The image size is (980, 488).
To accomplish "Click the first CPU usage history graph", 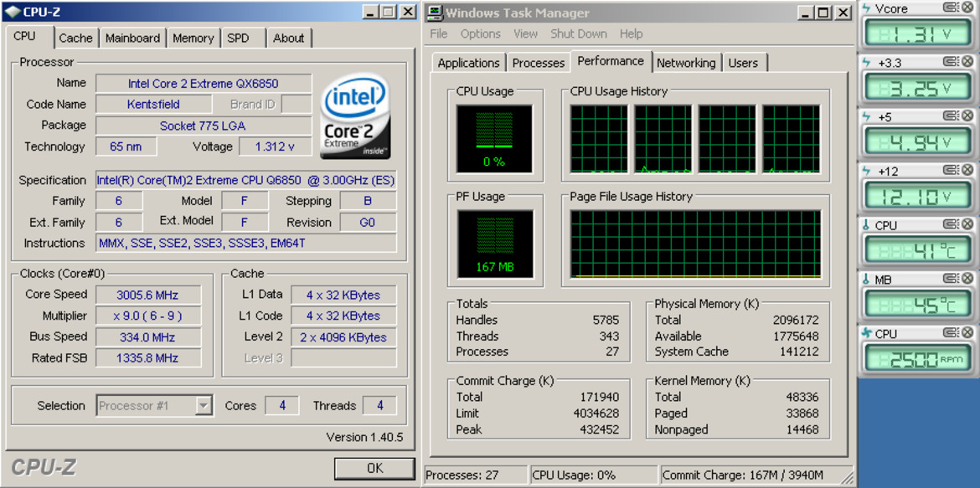I will pyautogui.click(x=599, y=139).
